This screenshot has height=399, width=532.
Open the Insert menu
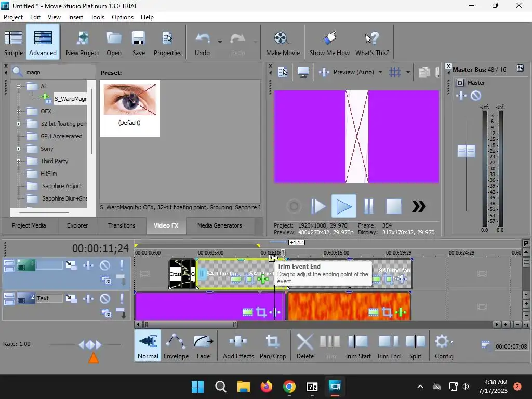[x=75, y=17]
